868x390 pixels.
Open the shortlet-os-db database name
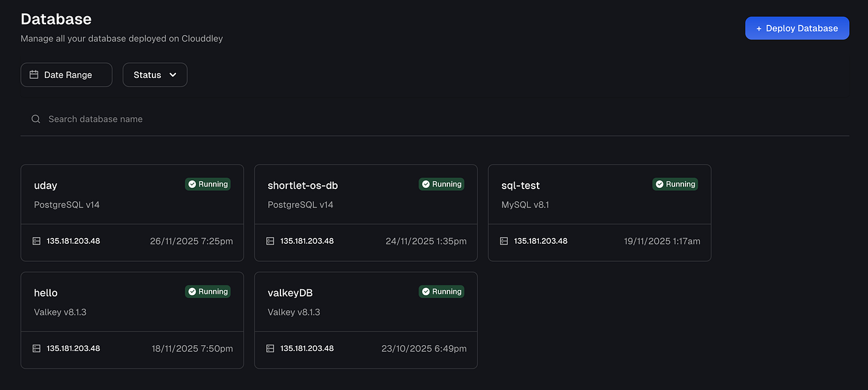[303, 186]
